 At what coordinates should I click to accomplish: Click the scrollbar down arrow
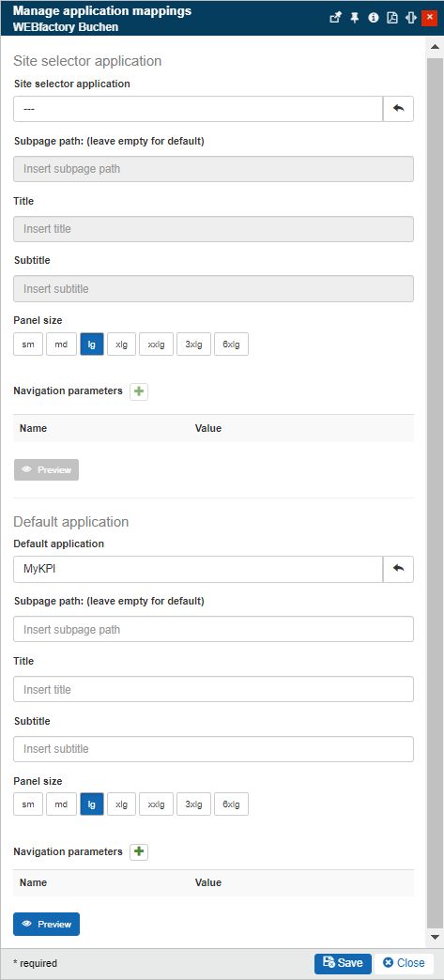pos(435,937)
